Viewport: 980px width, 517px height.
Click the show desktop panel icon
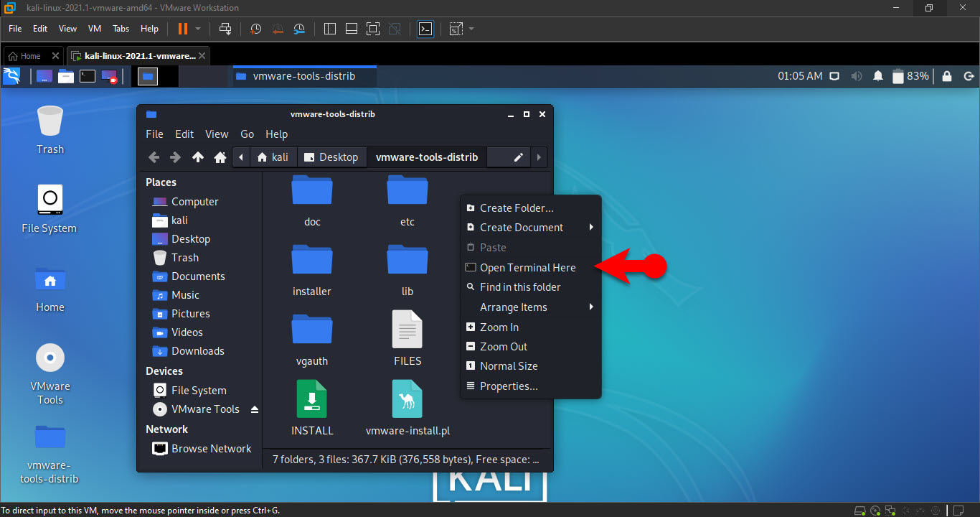coord(44,75)
